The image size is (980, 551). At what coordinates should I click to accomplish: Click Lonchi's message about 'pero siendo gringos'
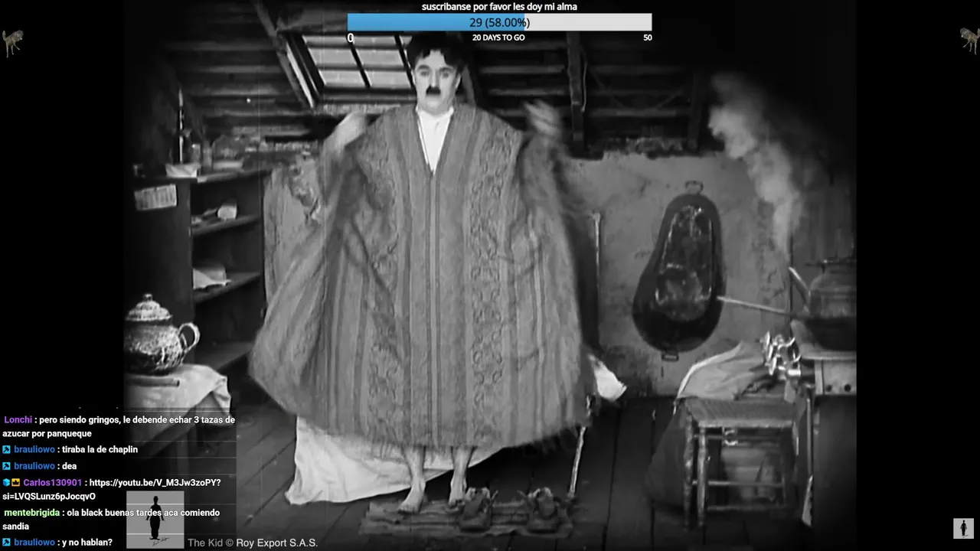point(119,427)
